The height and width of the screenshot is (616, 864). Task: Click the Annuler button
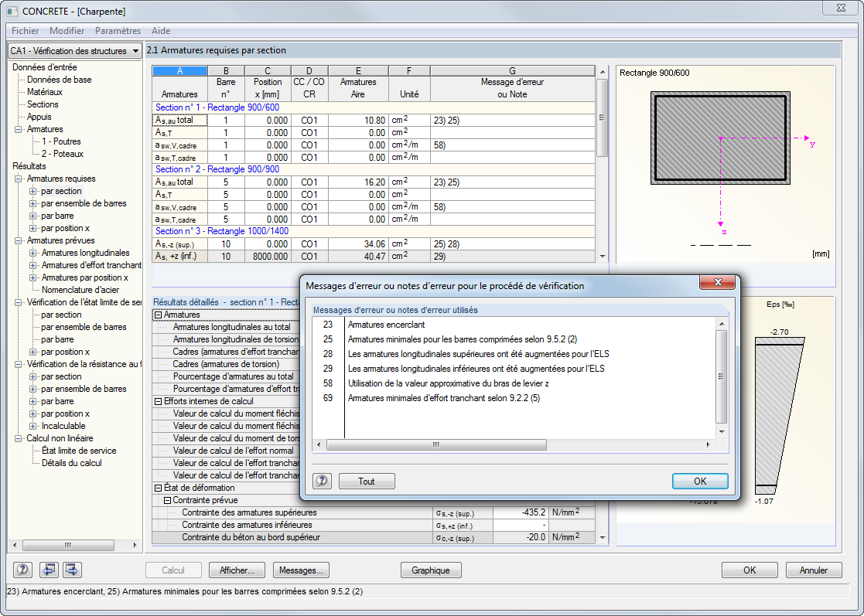(x=813, y=570)
